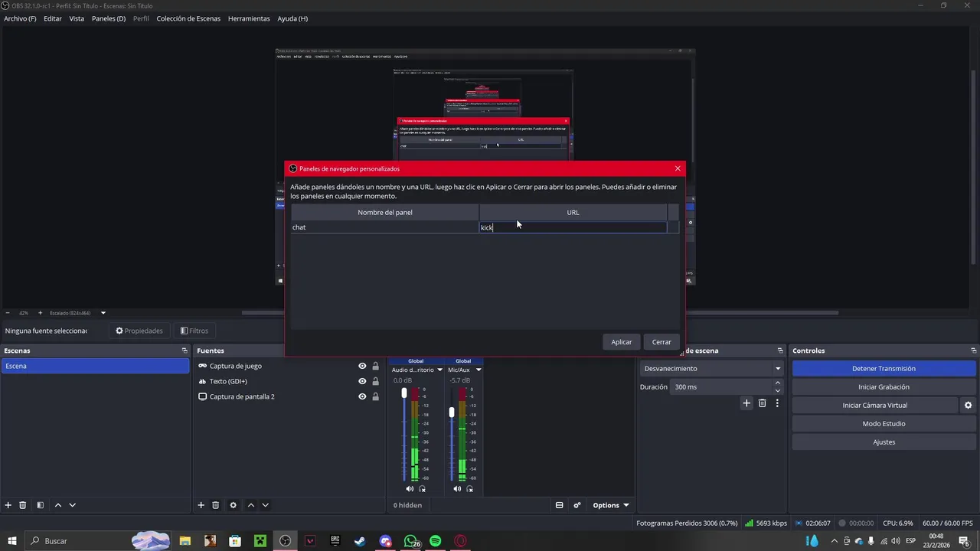This screenshot has width=980, height=551.
Task: Expand Audio del escritorio mixer dropdown arrow
Action: click(439, 370)
